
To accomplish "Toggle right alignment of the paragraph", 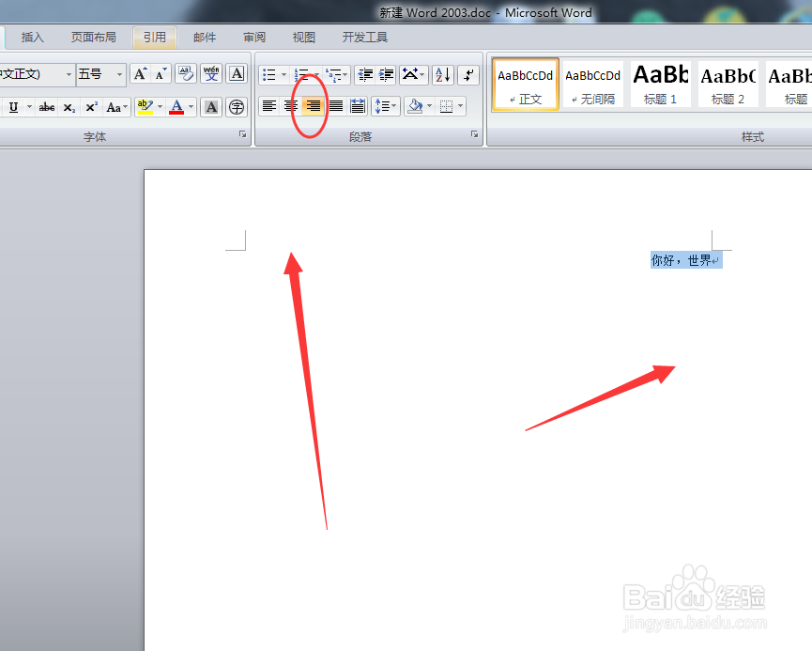I will click(x=314, y=106).
